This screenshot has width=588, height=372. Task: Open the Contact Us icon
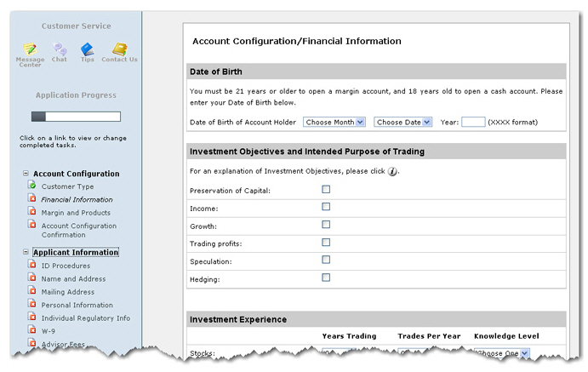[x=120, y=49]
